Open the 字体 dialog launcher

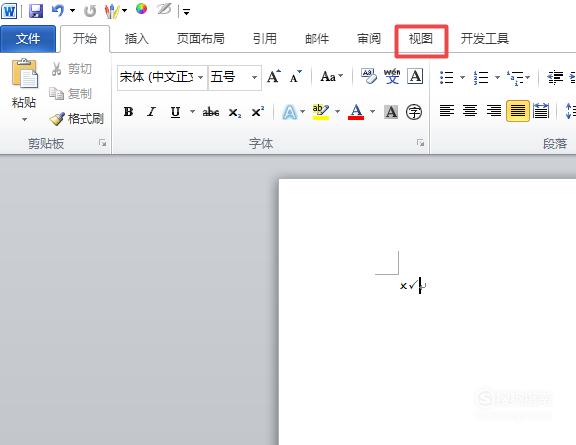point(420,143)
